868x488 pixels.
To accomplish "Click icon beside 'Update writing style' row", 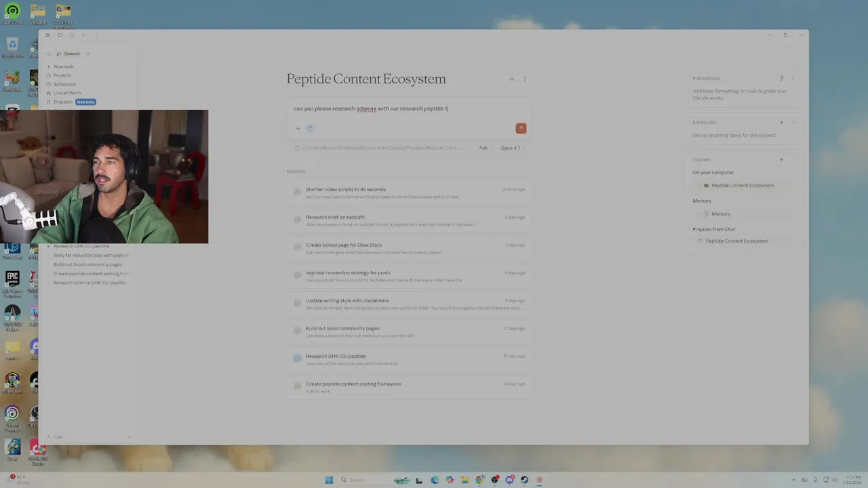I will pos(297,303).
